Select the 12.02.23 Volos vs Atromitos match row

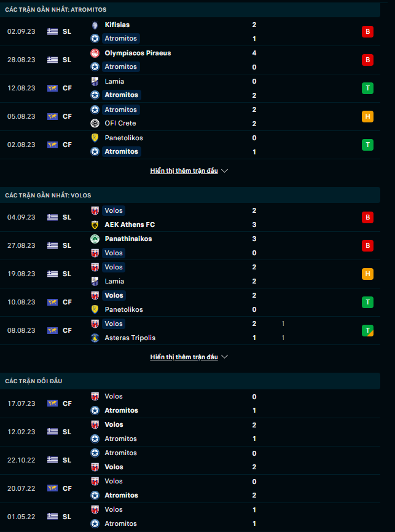click(184, 432)
